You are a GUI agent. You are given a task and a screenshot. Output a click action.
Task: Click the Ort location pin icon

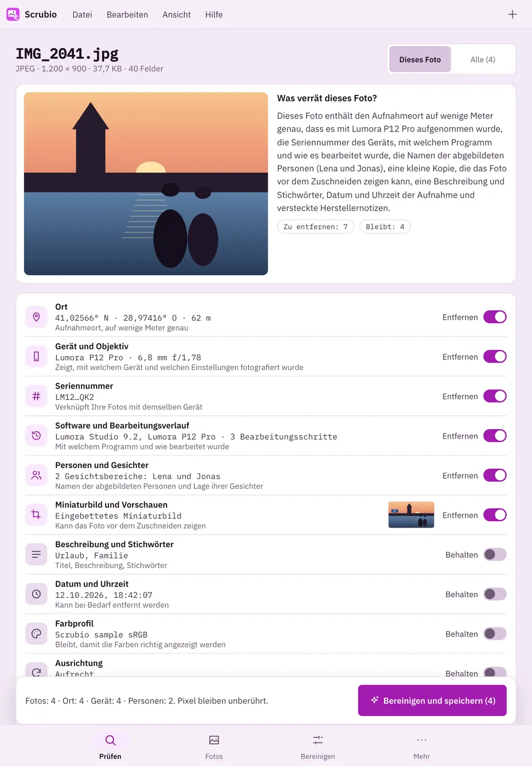36,317
